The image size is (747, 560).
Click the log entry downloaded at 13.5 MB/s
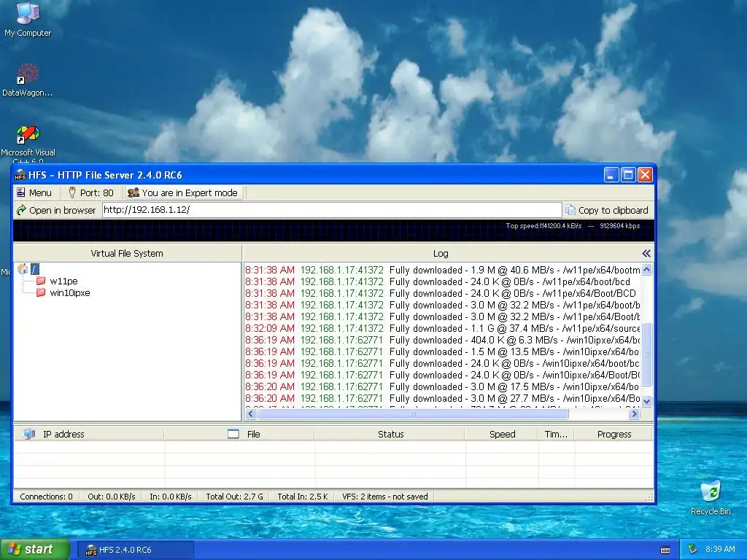[443, 351]
